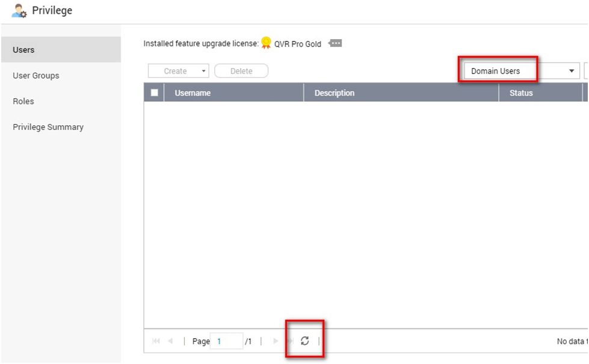Click the Delete button
This screenshot has height=364, width=589.
click(241, 71)
